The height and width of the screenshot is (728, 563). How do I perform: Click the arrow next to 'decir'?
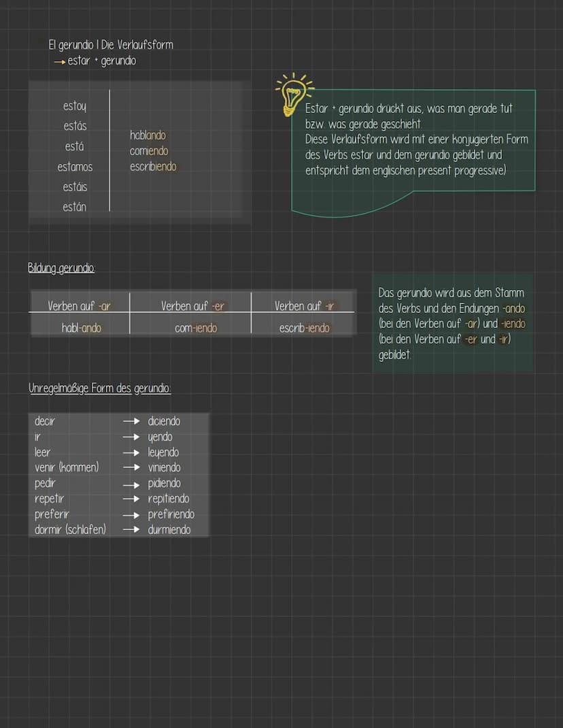click(131, 421)
